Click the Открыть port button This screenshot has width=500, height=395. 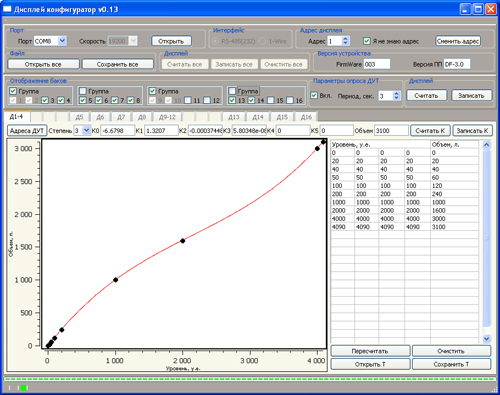171,41
